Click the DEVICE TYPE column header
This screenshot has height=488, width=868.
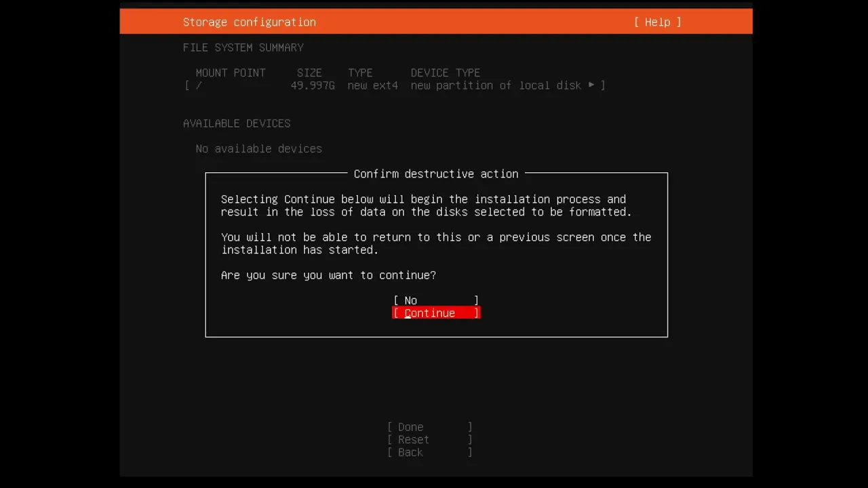click(x=446, y=73)
